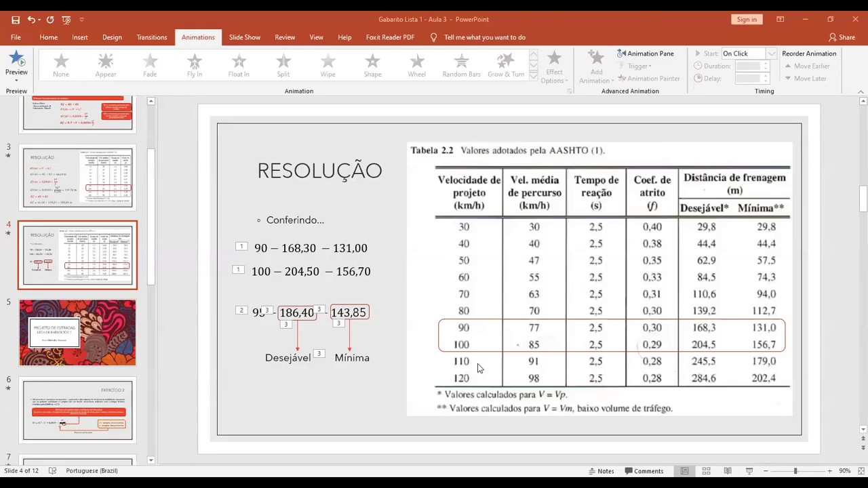This screenshot has width=868, height=488.
Task: Click the Save icon in quick access toolbar
Action: tap(16, 20)
